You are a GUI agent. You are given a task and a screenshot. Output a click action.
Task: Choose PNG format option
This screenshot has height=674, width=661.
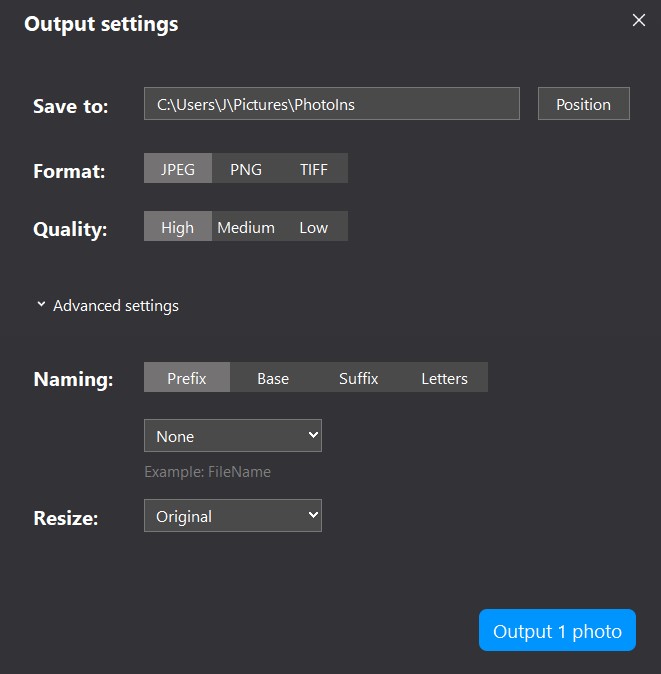(246, 168)
